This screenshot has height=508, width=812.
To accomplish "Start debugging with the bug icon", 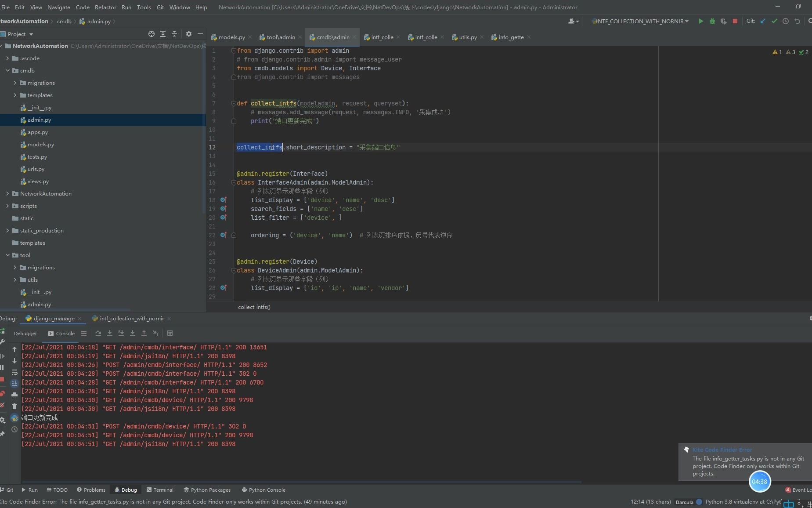I will click(712, 21).
